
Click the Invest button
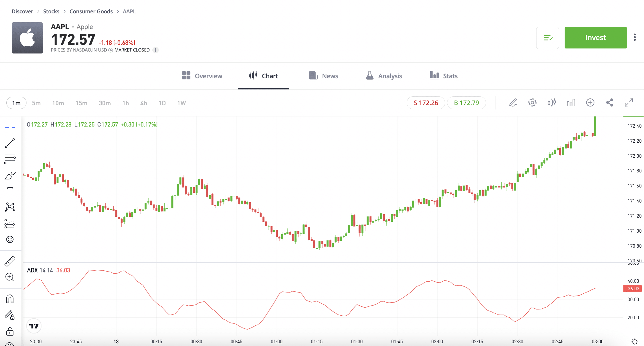tap(596, 38)
